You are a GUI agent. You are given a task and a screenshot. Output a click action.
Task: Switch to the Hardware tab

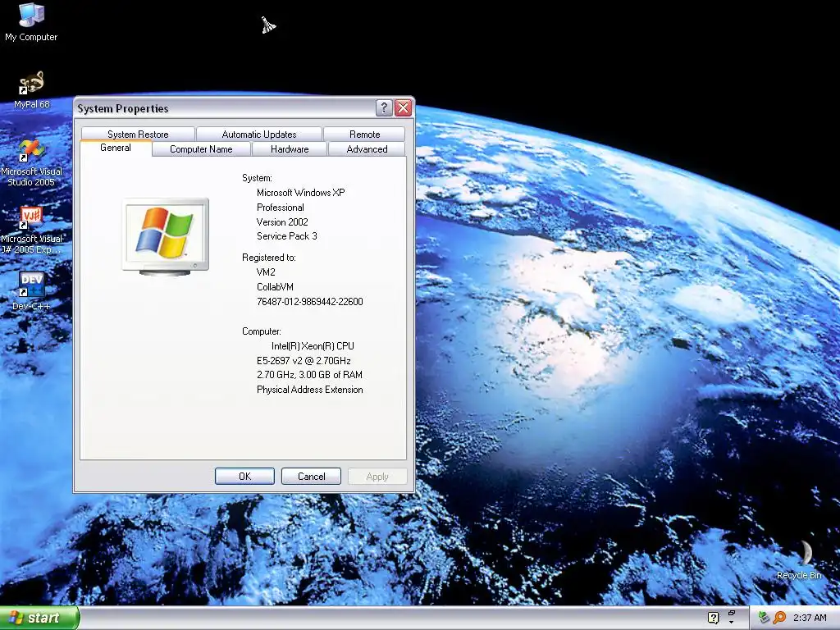point(290,149)
